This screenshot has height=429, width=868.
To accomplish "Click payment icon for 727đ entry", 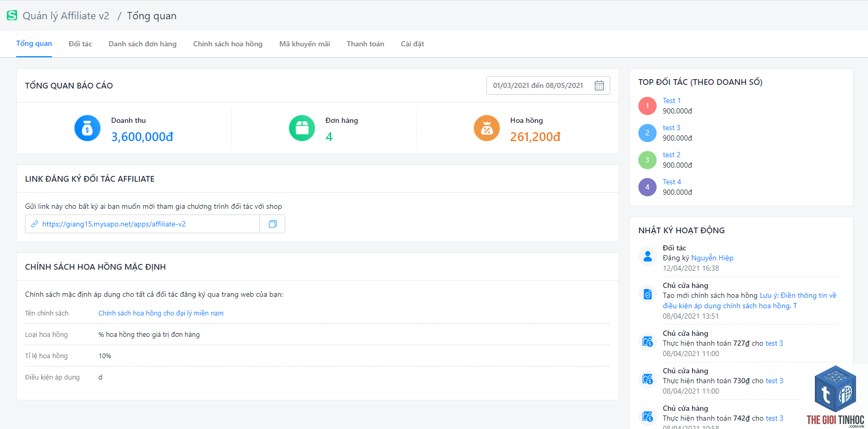I will pyautogui.click(x=647, y=342).
